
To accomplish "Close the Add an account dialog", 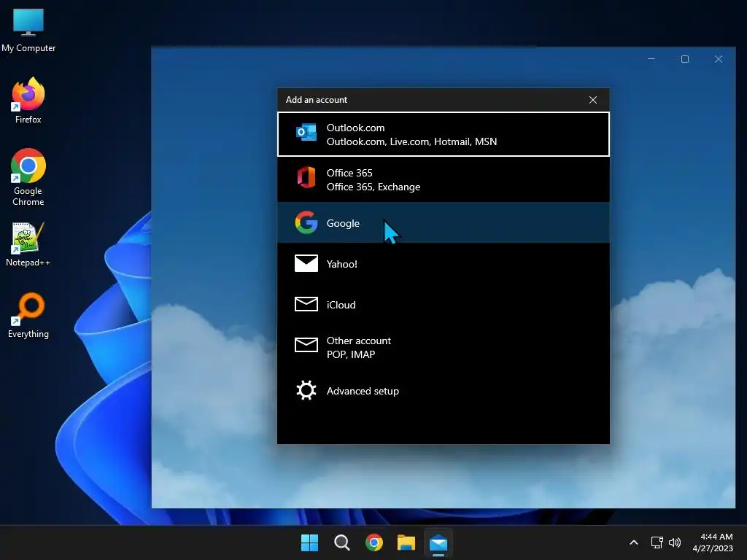I will (x=592, y=100).
